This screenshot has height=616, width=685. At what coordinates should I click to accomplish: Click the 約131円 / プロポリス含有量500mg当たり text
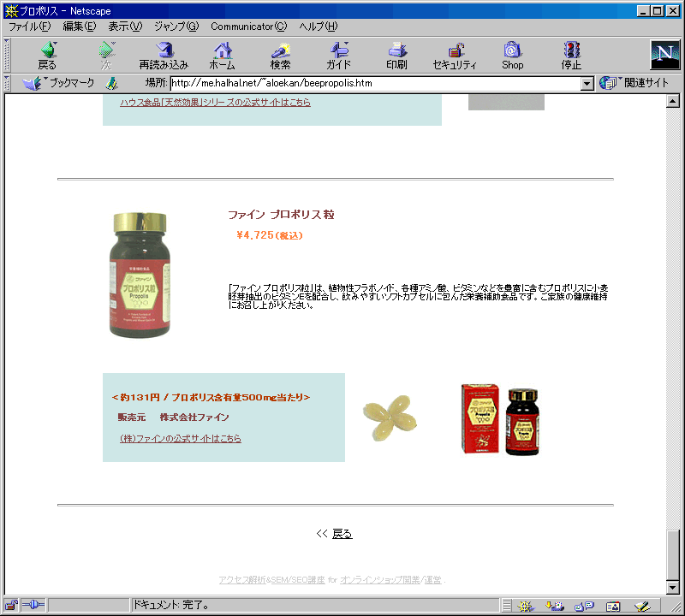[211, 397]
